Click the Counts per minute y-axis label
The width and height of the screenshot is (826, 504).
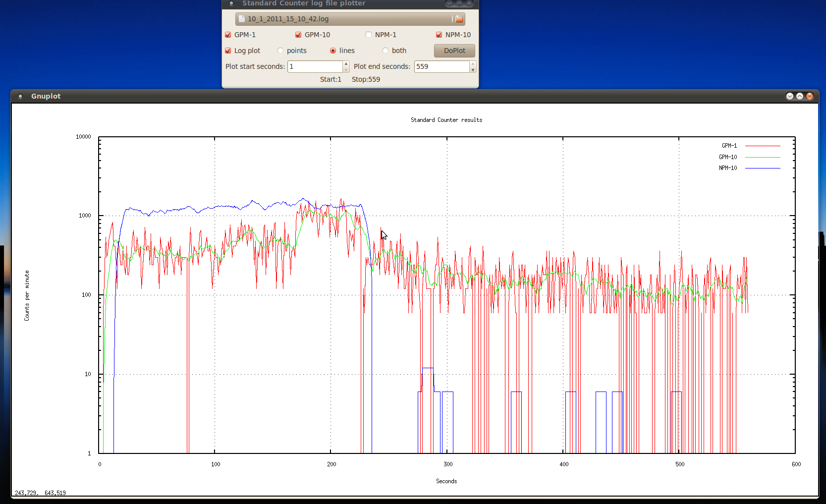pos(27,295)
